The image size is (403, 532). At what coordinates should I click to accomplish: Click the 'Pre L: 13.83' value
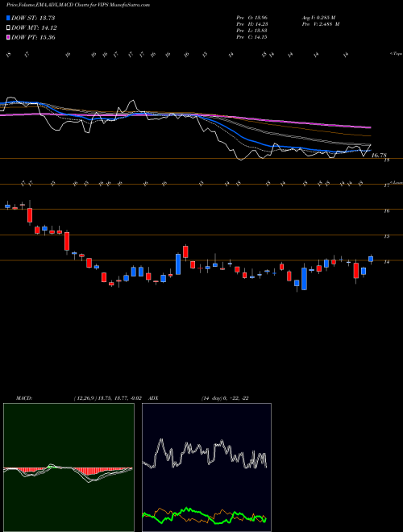point(251,31)
